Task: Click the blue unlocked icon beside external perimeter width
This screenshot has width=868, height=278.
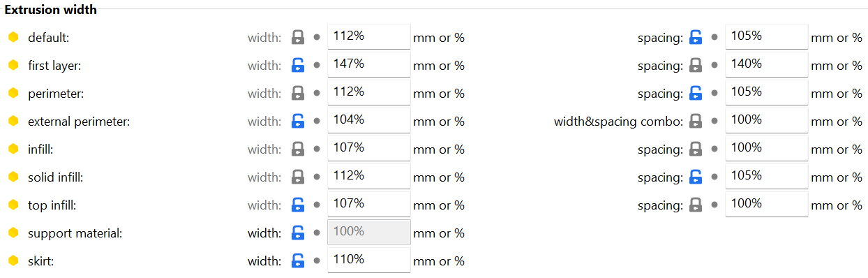Action: click(298, 122)
